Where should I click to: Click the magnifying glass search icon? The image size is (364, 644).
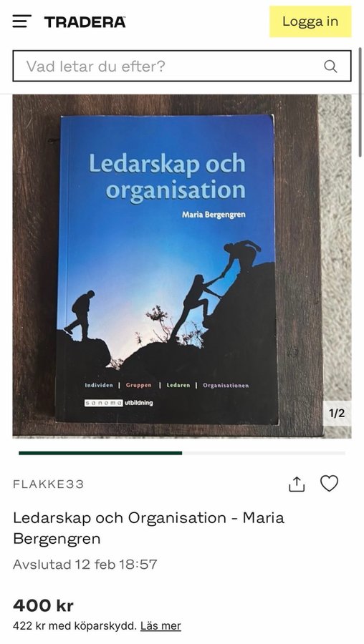(x=330, y=66)
